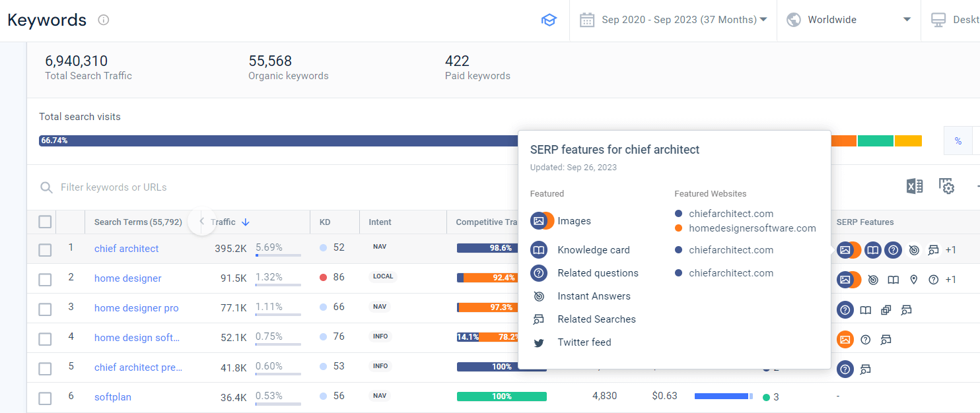Open the chief architect pre… keyword link

coord(138,367)
